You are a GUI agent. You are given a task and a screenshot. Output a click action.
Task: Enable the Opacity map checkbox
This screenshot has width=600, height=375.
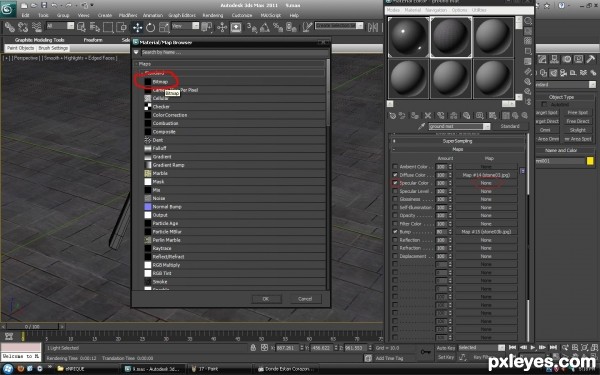[x=395, y=215]
